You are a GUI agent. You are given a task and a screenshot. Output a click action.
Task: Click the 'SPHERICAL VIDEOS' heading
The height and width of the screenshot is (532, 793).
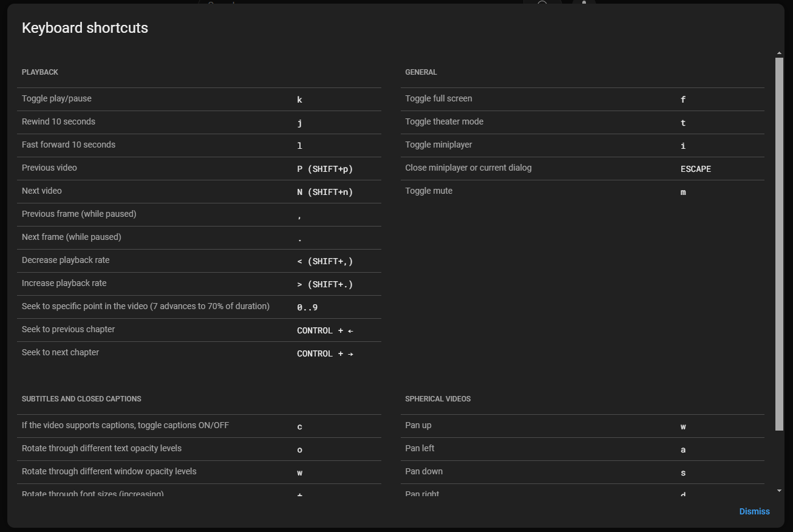pos(438,399)
